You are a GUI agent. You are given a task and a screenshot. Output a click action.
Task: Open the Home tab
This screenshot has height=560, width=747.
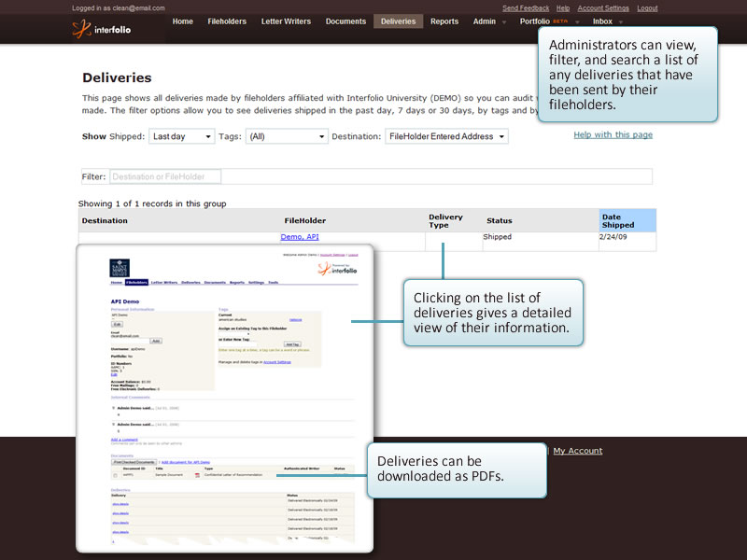[x=182, y=21]
